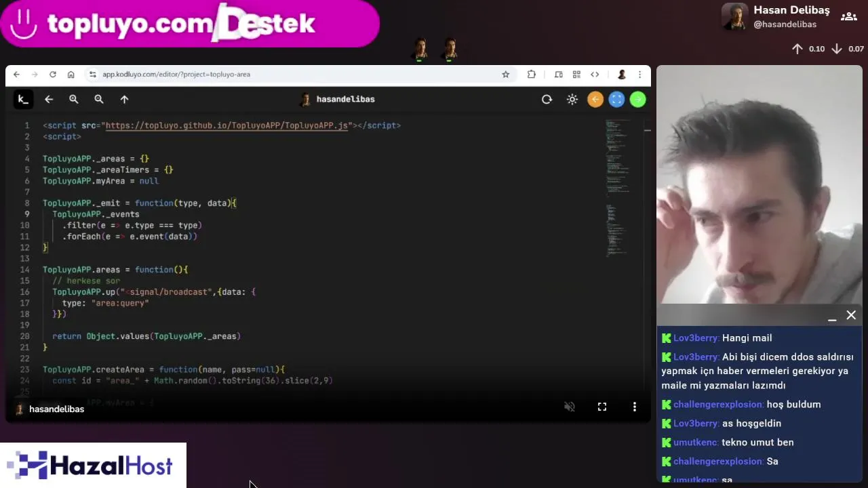This screenshot has width=868, height=488.
Task: Click Lov3berry in 'as hoşgeldin' message
Action: 696,424
